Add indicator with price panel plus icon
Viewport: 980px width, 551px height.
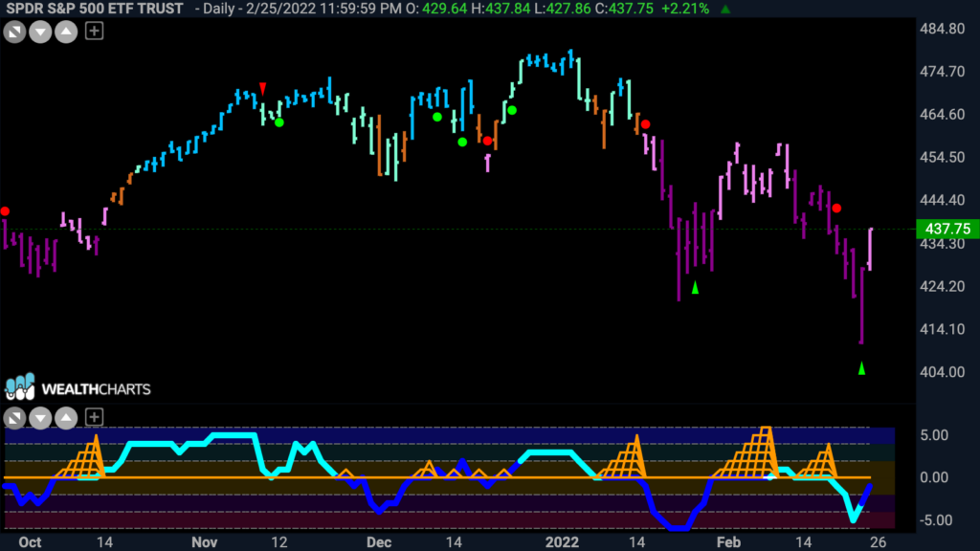point(94,31)
